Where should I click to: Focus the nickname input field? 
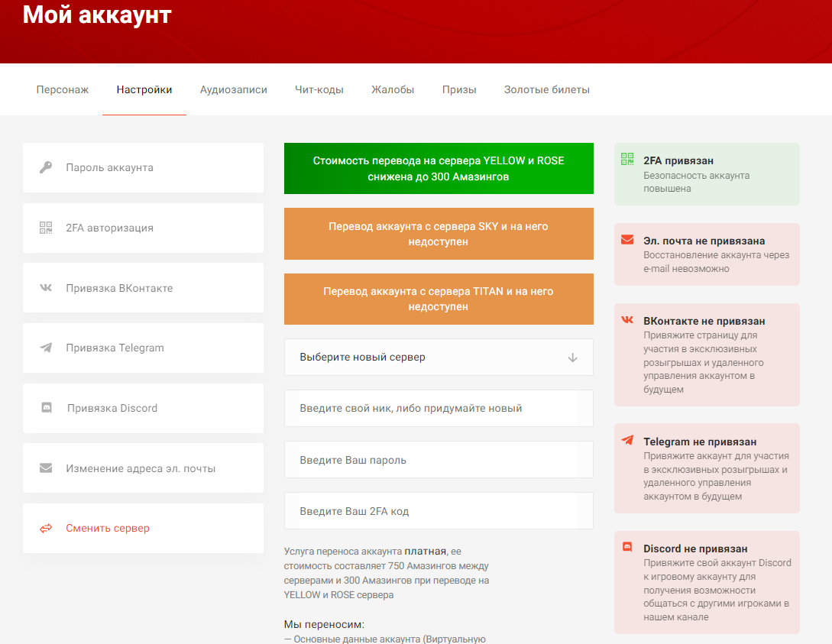pyautogui.click(x=439, y=409)
